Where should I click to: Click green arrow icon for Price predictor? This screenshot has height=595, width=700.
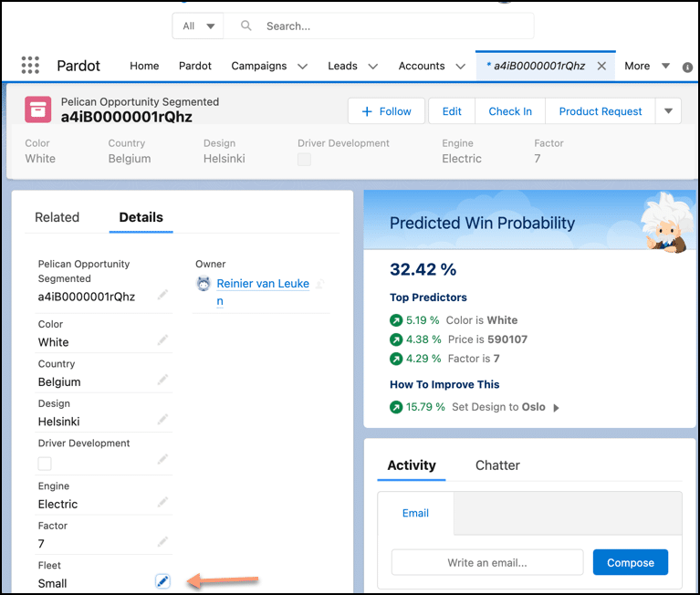point(396,339)
